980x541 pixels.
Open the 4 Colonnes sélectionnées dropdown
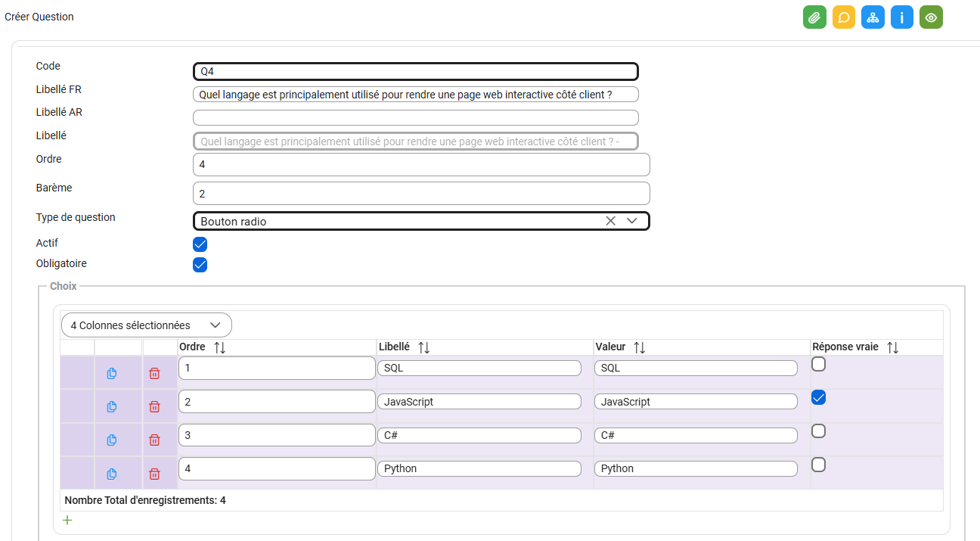[147, 325]
